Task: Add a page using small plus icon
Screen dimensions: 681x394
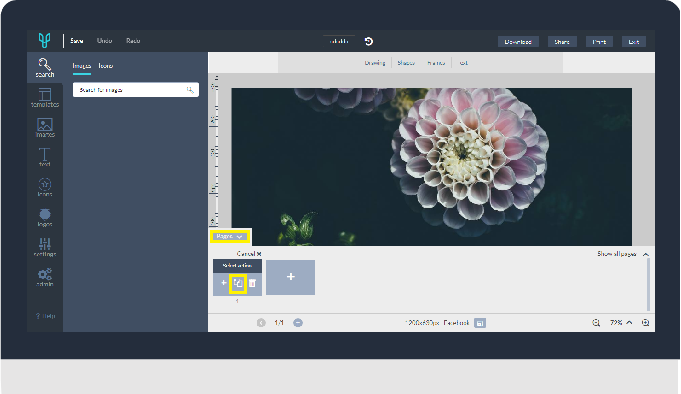Action: point(224,283)
